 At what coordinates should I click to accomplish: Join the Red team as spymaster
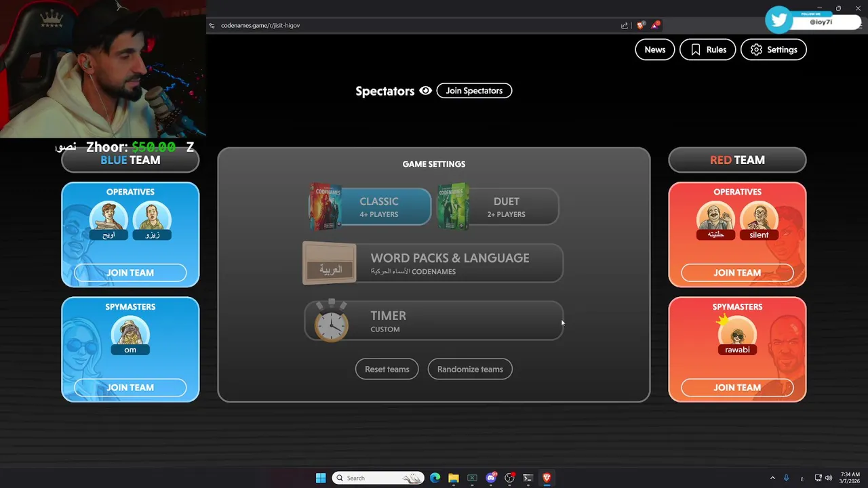737,388
